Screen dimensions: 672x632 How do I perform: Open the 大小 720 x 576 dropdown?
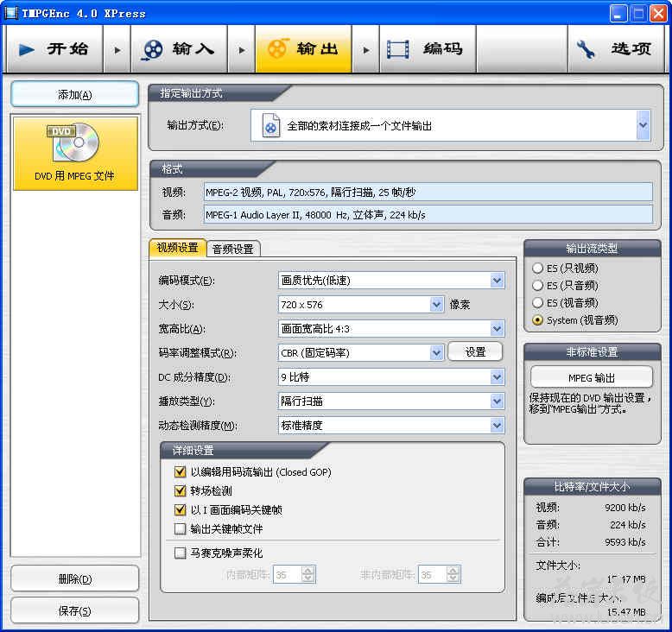[436, 305]
